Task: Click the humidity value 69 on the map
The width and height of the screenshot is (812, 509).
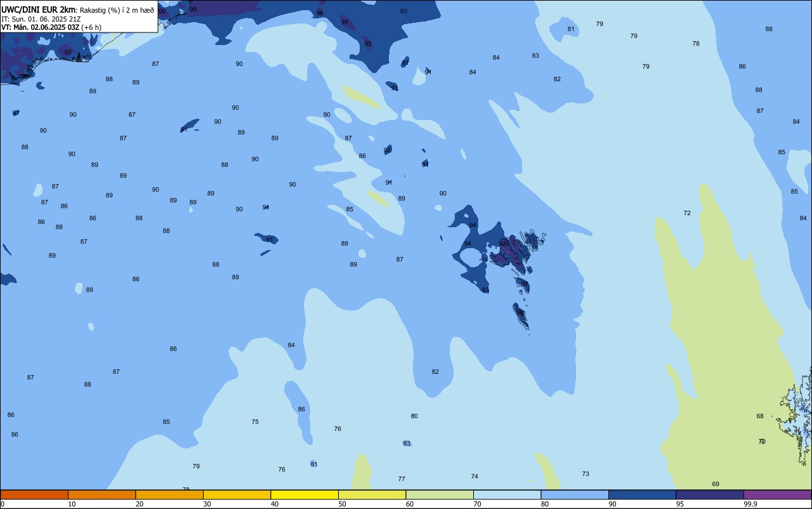Action: (x=716, y=484)
